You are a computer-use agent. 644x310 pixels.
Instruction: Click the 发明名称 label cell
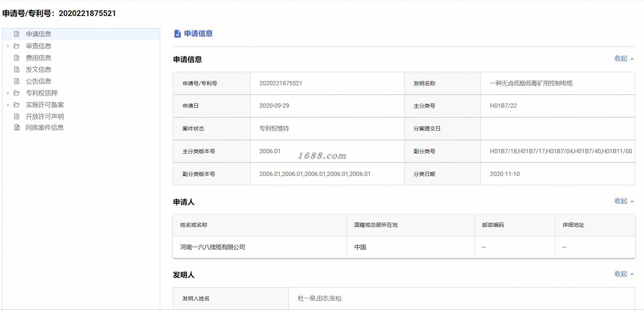click(443, 83)
